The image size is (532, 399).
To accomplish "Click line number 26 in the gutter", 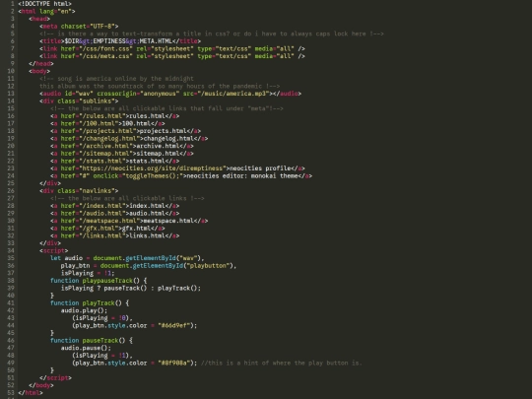I will 11,191.
